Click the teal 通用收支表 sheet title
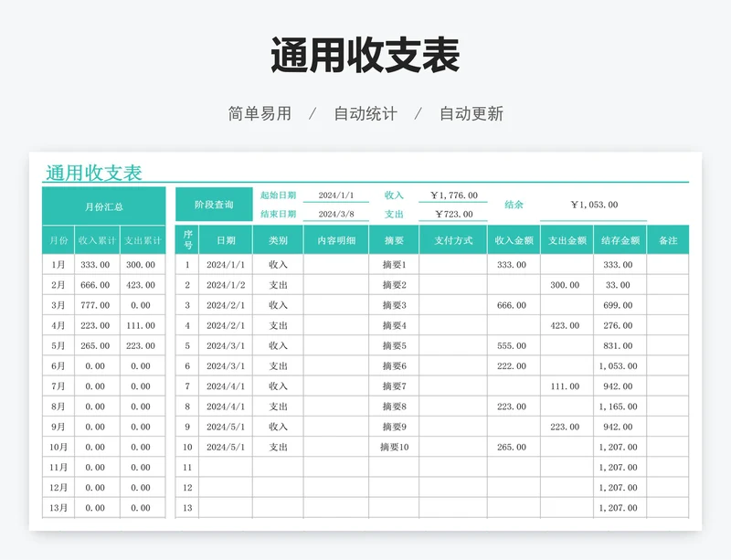This screenshot has height=560, width=731. [94, 173]
